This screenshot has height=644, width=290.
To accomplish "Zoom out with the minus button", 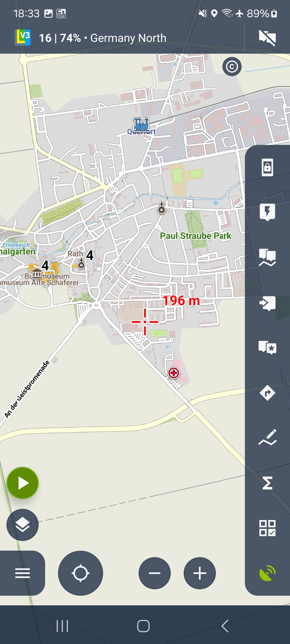I will (155, 573).
